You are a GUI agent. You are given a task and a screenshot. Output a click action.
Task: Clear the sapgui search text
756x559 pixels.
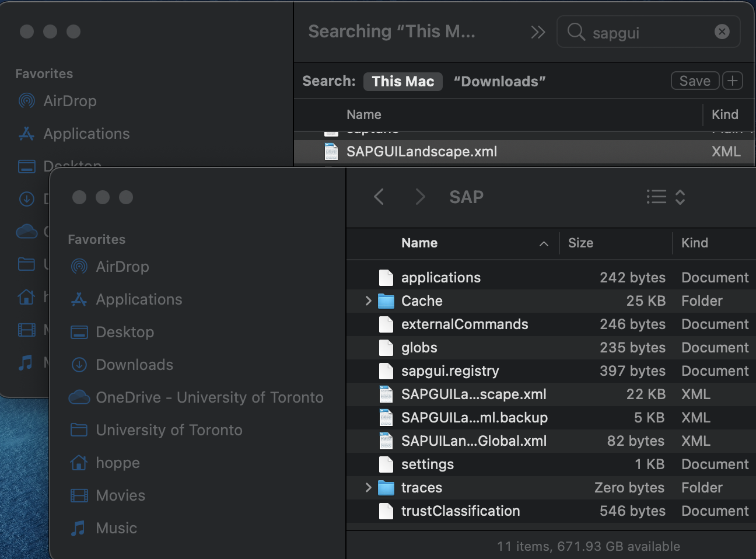click(722, 32)
